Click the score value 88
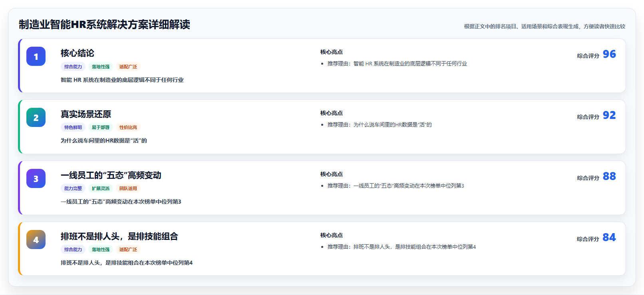The width and height of the screenshot is (644, 295). pyautogui.click(x=609, y=176)
